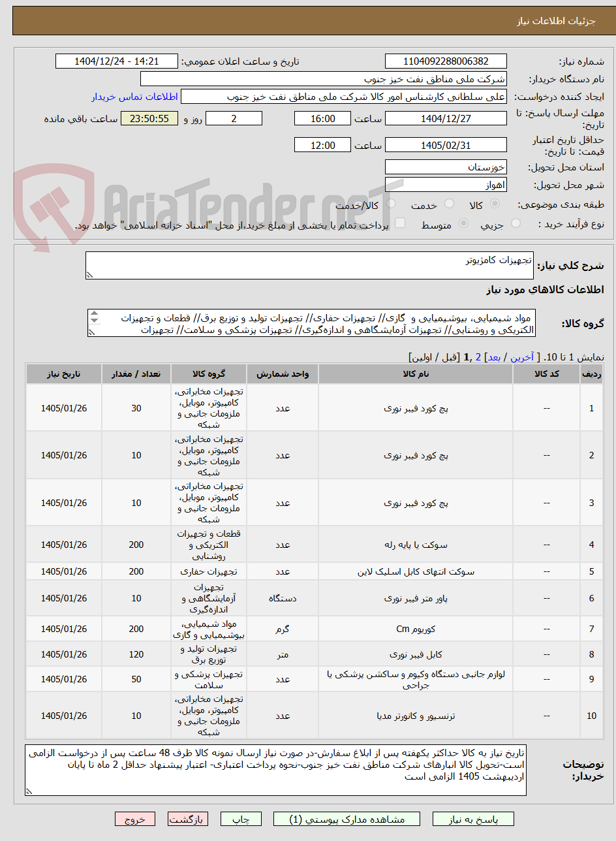Click the price validity date 1405/02/31 field
This screenshot has height=841, width=616.
(446, 145)
